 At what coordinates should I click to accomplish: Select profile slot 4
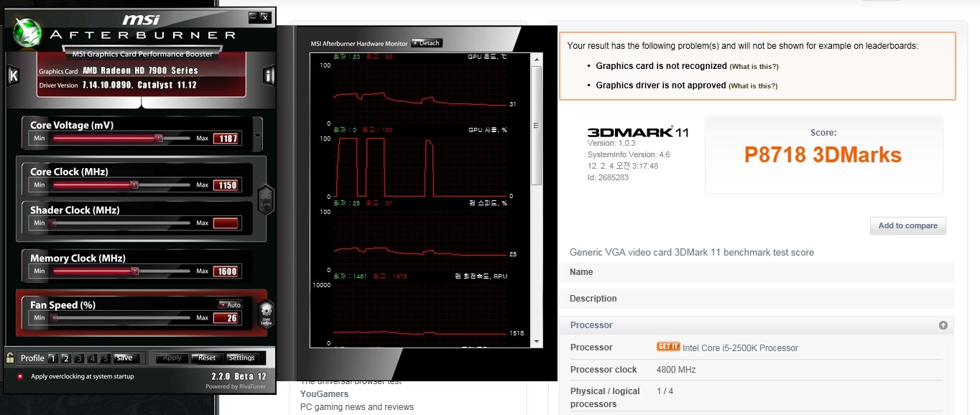coord(92,358)
